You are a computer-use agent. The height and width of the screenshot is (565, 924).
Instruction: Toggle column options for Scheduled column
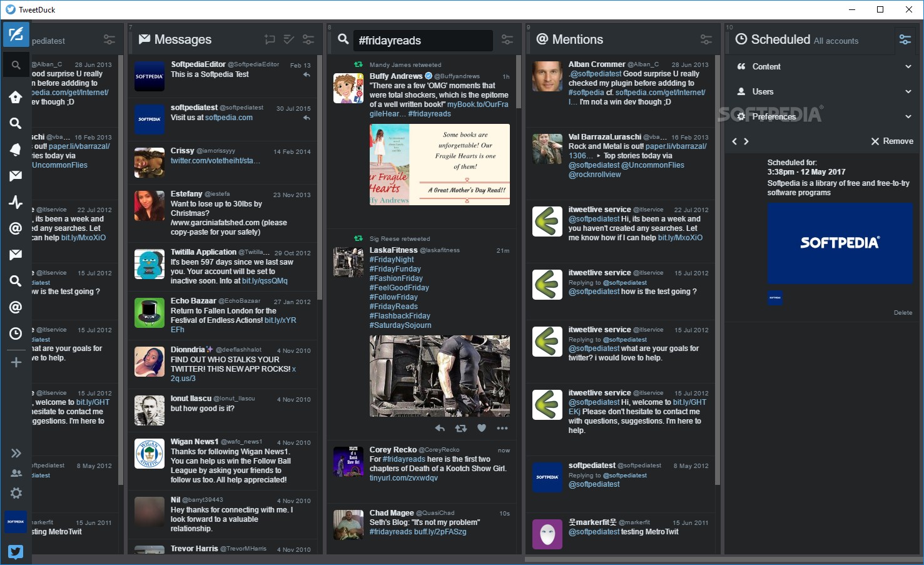pyautogui.click(x=905, y=39)
